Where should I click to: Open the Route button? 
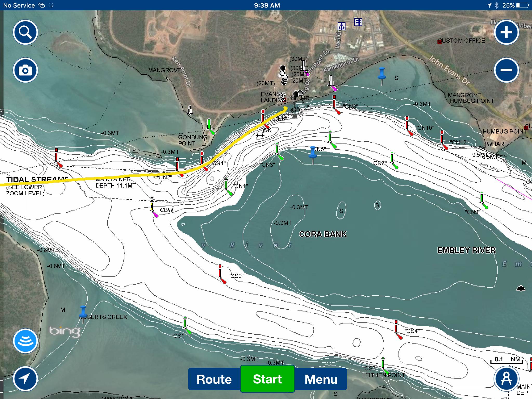pos(214,379)
